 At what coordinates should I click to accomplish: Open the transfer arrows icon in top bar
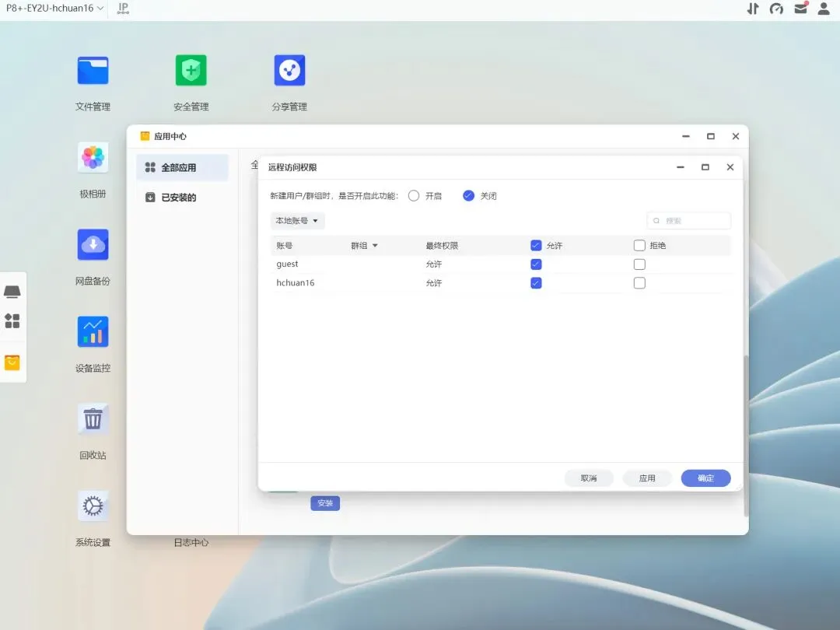click(x=753, y=8)
